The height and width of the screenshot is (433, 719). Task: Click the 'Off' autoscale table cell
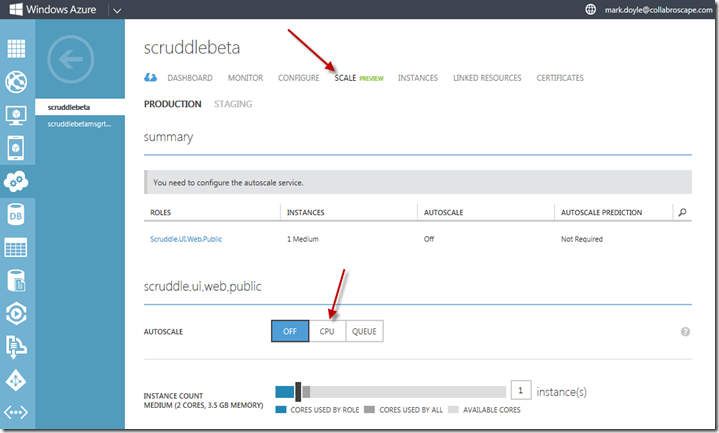pos(429,239)
